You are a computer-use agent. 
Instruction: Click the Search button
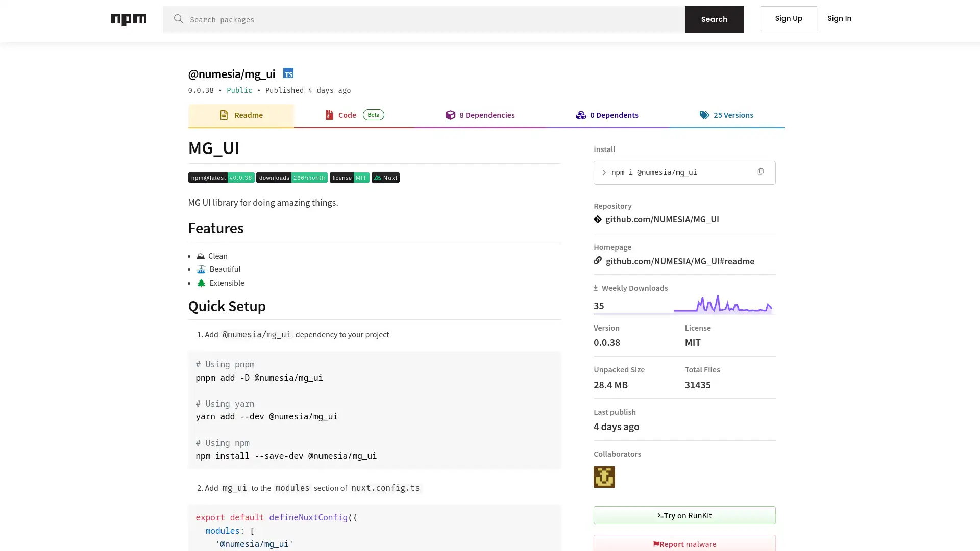coord(714,19)
